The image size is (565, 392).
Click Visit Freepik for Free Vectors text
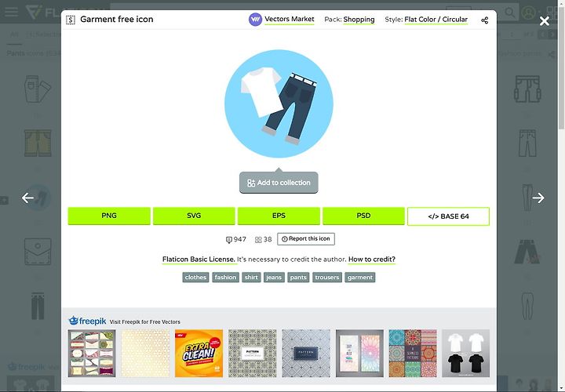(145, 321)
